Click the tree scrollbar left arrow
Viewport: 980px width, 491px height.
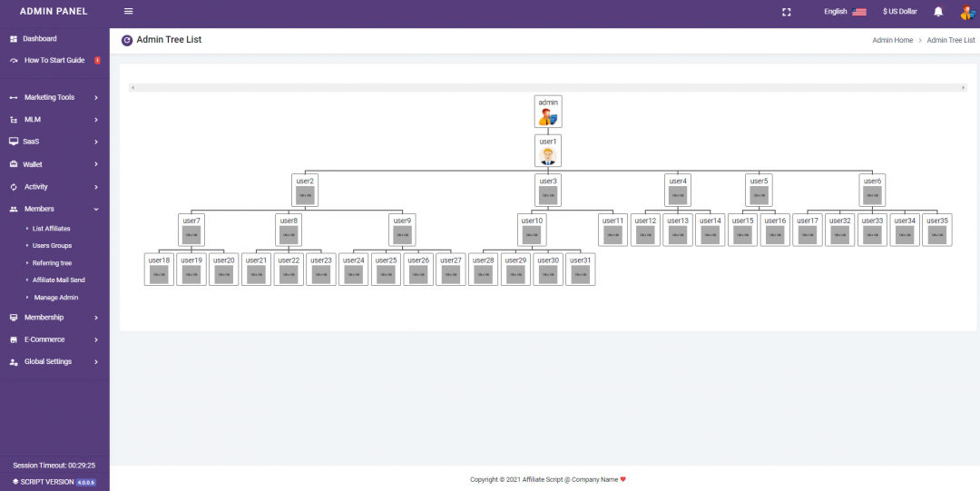tap(132, 87)
